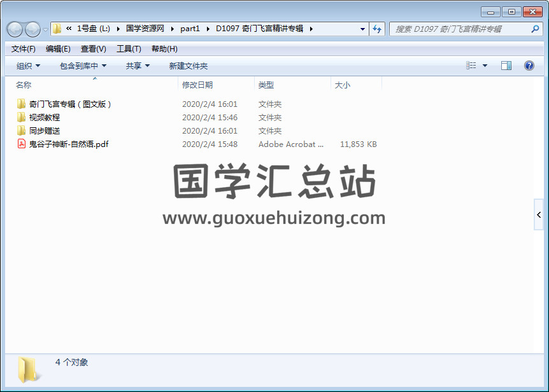The height and width of the screenshot is (392, 549).
Task: Select the 奇门飞宫专辑（图文版） folder
Action: point(70,104)
